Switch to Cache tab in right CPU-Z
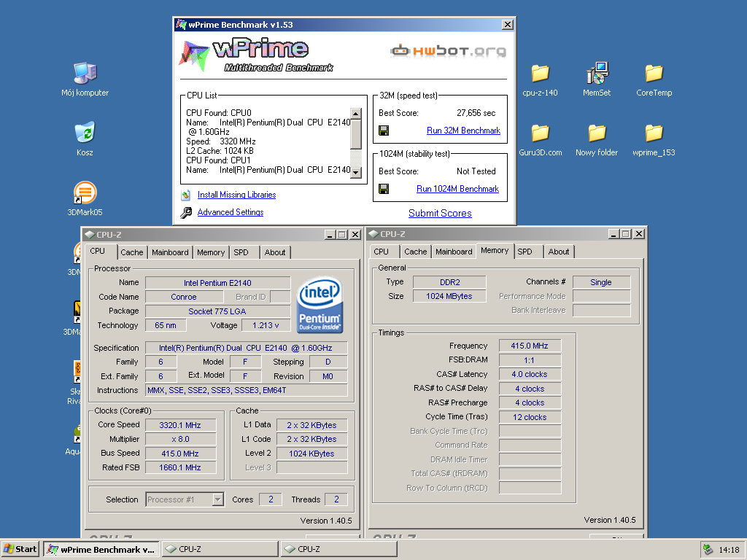747x560 pixels. [415, 252]
